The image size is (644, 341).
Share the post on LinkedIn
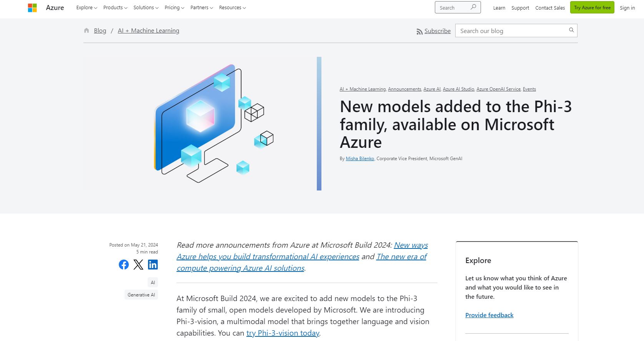[153, 265]
